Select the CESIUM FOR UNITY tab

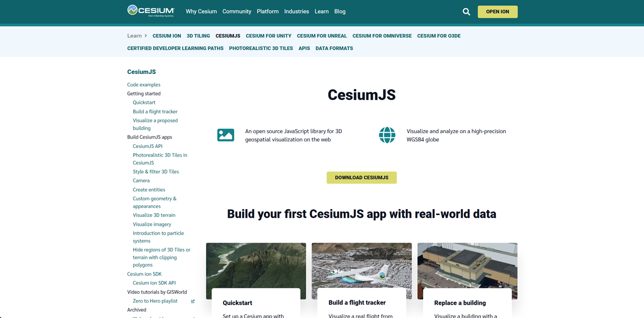tap(268, 36)
